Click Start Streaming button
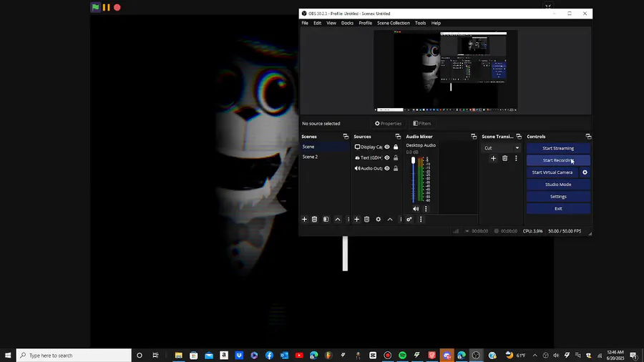The height and width of the screenshot is (362, 644). point(558,148)
